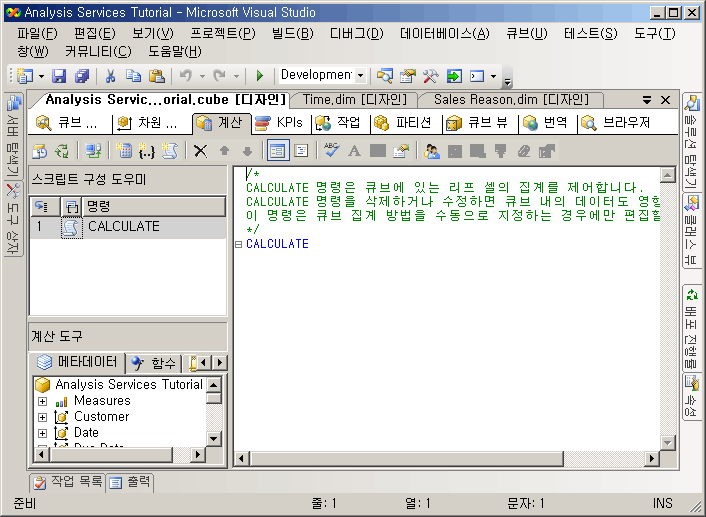The image size is (706, 517).
Task: Click the Reconnect icon in calculations toolbar
Action: [62, 151]
